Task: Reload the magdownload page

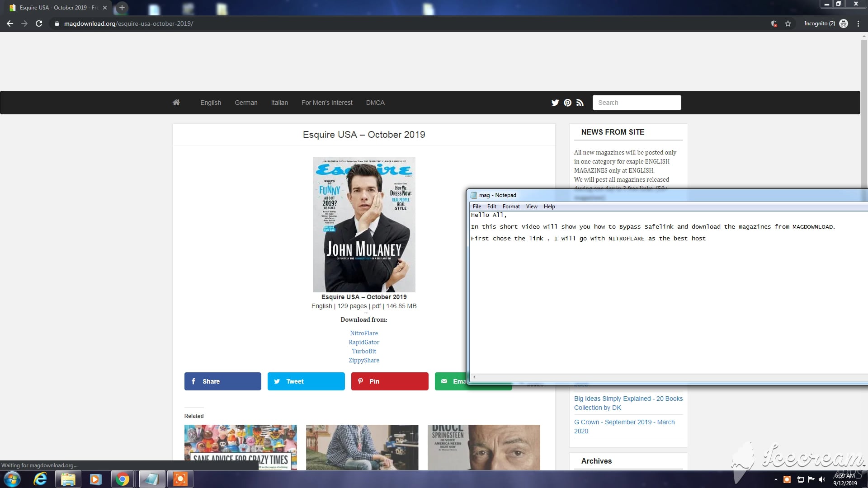Action: point(39,23)
